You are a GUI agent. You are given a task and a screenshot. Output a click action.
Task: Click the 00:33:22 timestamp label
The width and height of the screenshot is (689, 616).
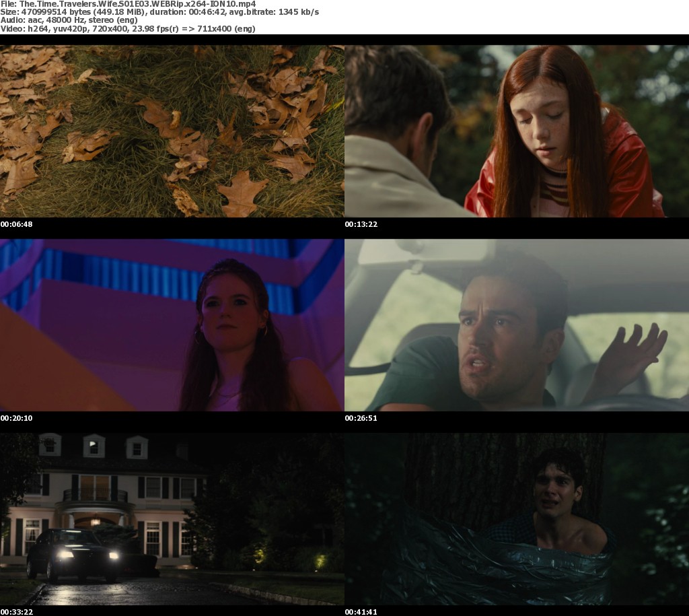coord(16,612)
